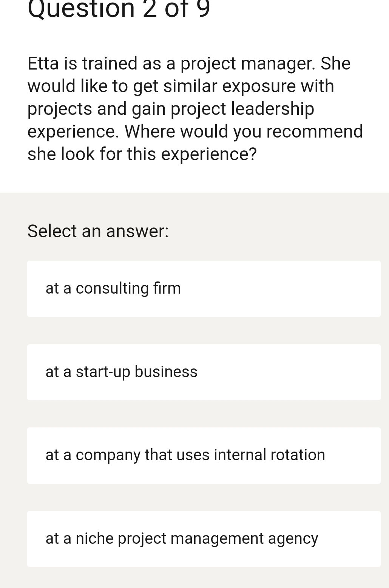Select the answer "at a consulting firm"

pos(204,288)
